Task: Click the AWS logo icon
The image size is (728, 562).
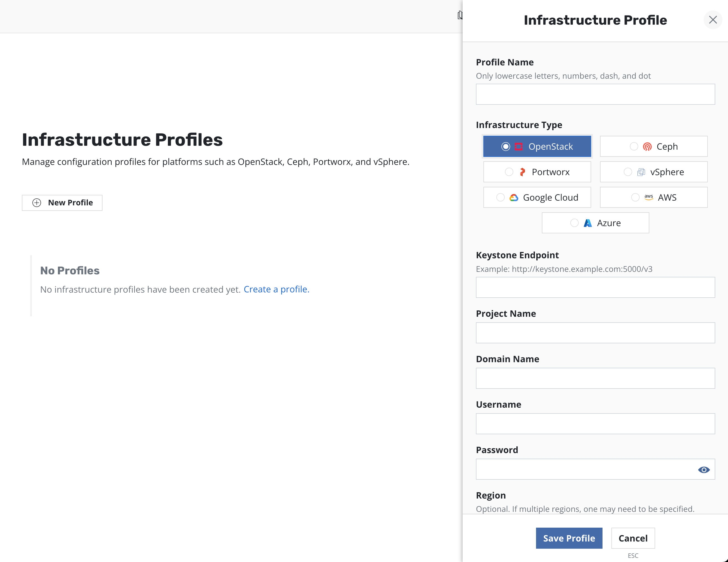Action: 648,197
